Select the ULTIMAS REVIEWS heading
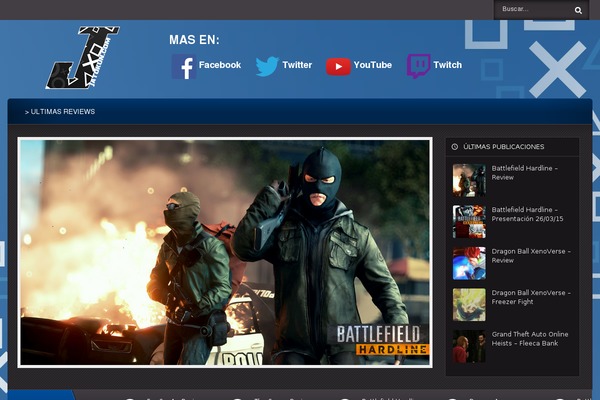The width and height of the screenshot is (600, 400). (60, 112)
